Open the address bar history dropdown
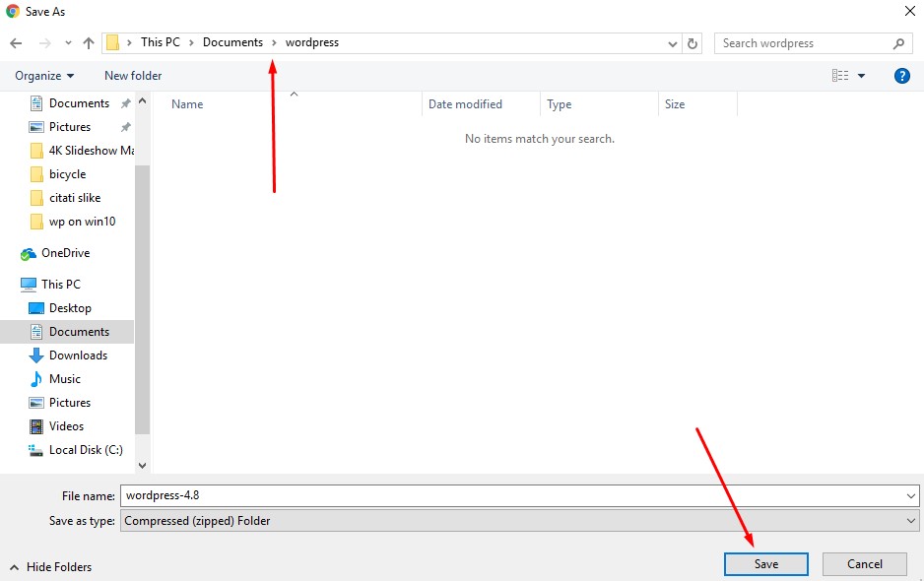924x581 pixels. coord(673,43)
